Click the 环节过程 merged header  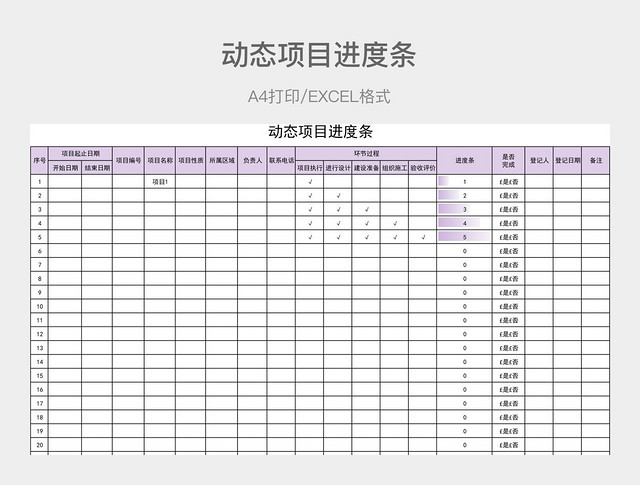click(x=366, y=154)
